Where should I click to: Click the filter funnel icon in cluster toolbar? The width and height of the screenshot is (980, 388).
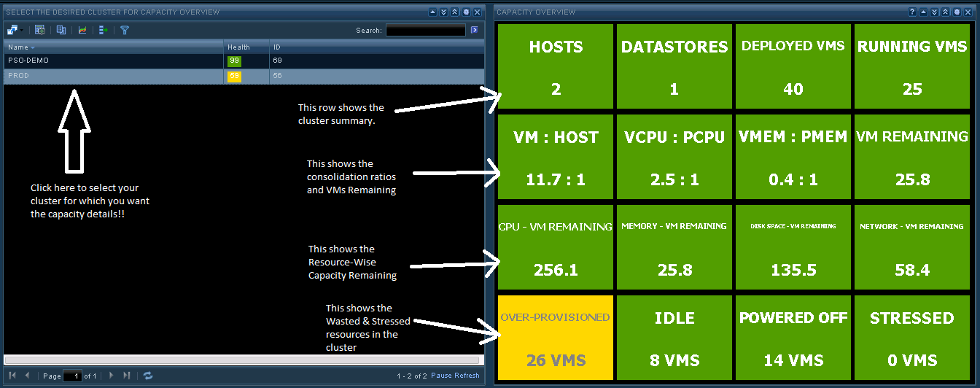pyautogui.click(x=125, y=30)
